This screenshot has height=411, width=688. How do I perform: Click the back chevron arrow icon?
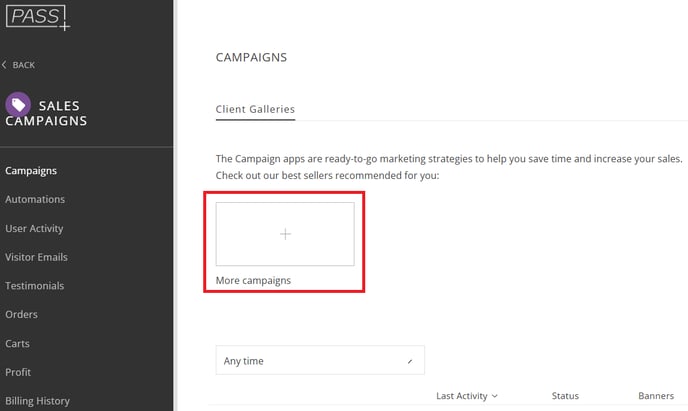[x=4, y=65]
